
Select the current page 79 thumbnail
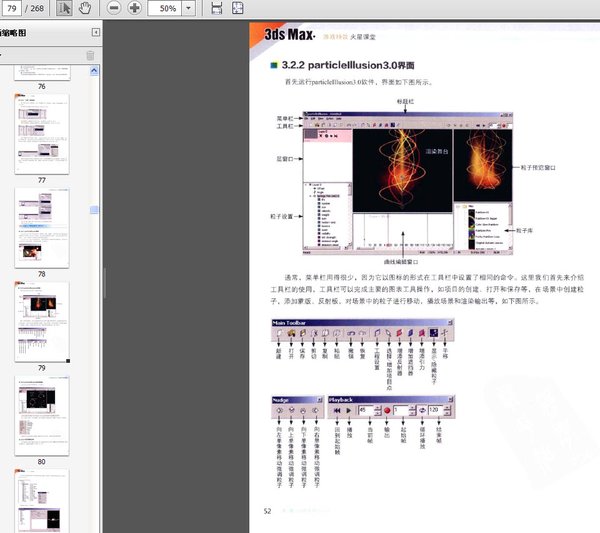click(x=42, y=321)
